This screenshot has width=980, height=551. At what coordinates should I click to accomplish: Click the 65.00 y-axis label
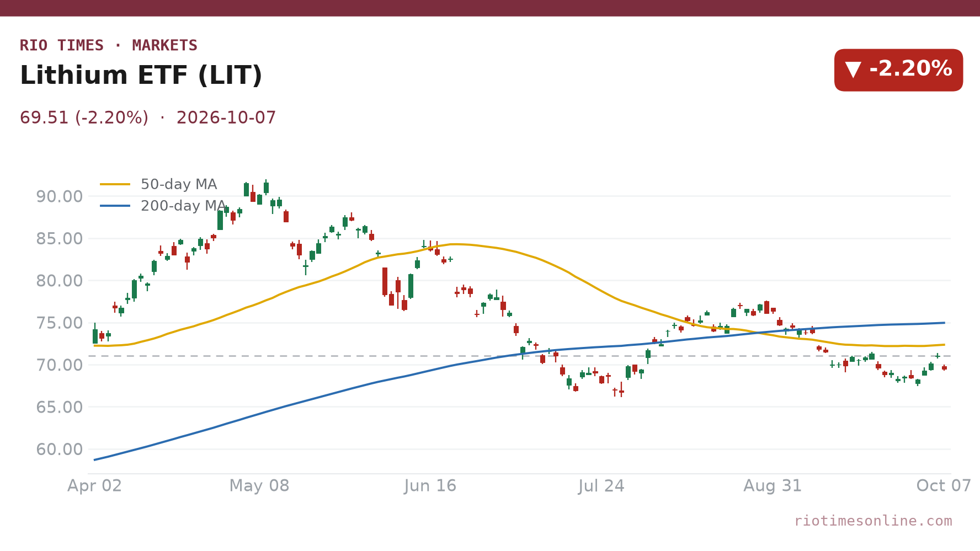click(x=60, y=408)
